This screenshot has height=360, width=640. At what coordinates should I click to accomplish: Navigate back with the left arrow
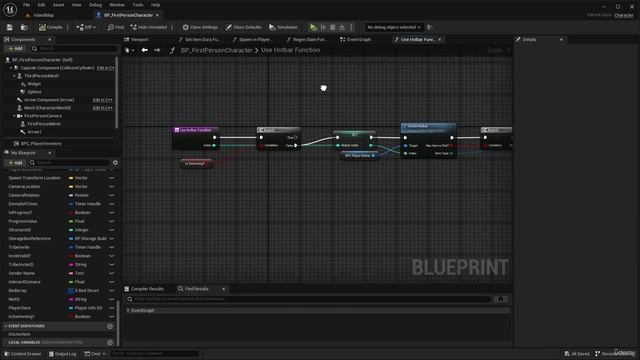[x=144, y=50]
